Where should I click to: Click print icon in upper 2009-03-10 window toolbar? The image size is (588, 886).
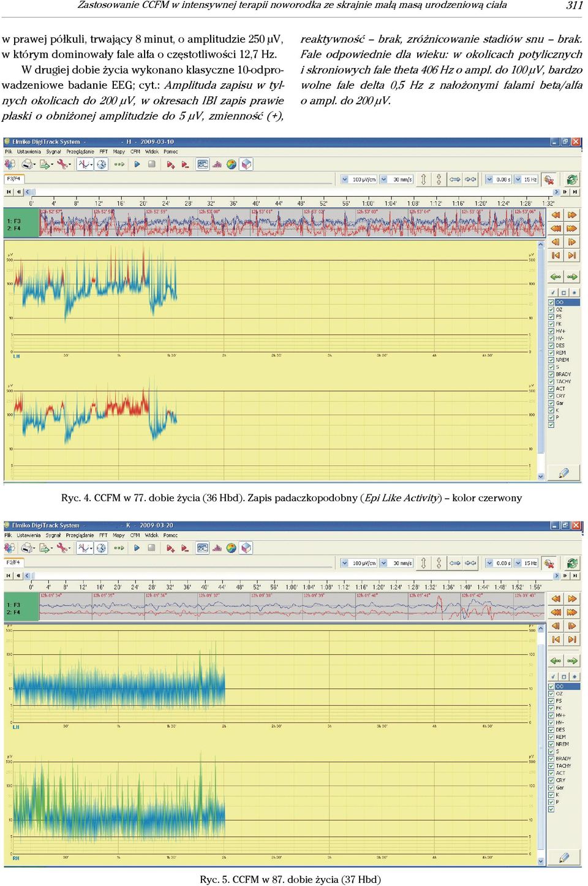point(28,164)
